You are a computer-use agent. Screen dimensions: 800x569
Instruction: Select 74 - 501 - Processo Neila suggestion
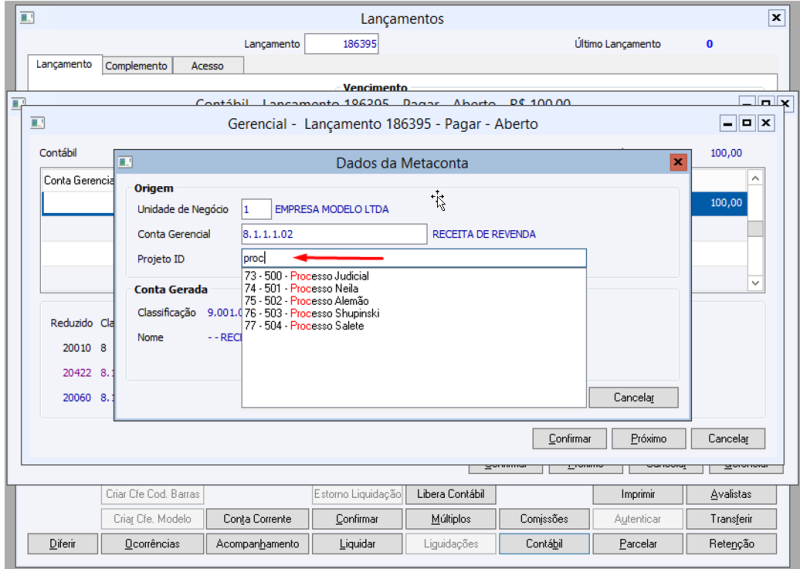tap(301, 288)
